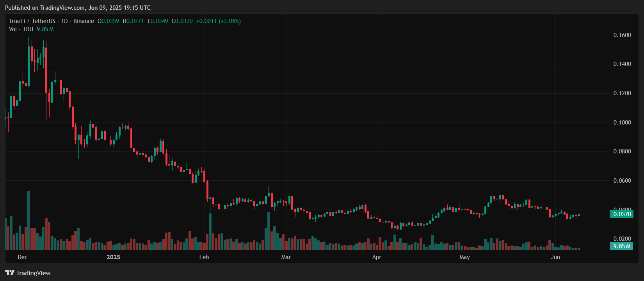Click the volume reading 9.85 M in legend
644x281 pixels.
click(45, 29)
